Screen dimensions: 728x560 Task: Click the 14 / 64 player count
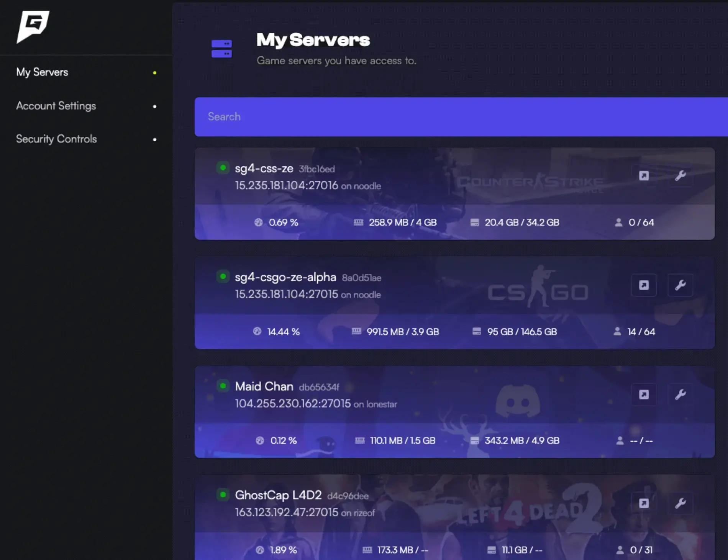click(641, 332)
